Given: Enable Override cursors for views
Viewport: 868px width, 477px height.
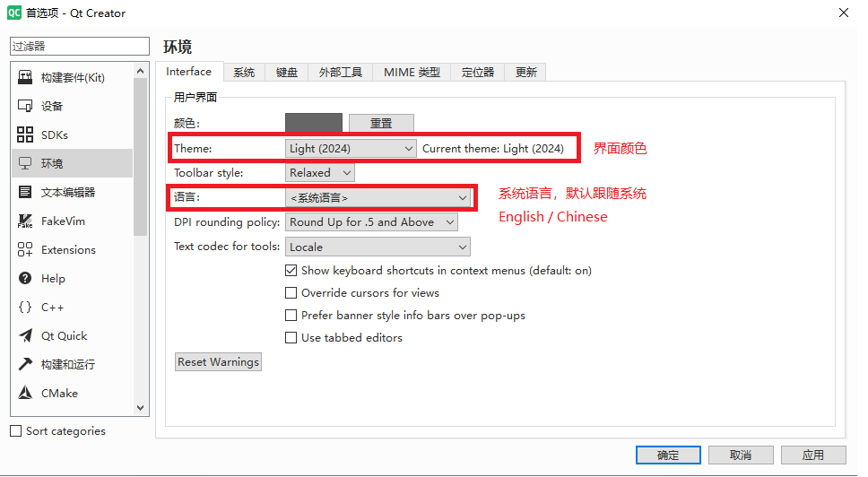Looking at the screenshot, I should pyautogui.click(x=291, y=292).
